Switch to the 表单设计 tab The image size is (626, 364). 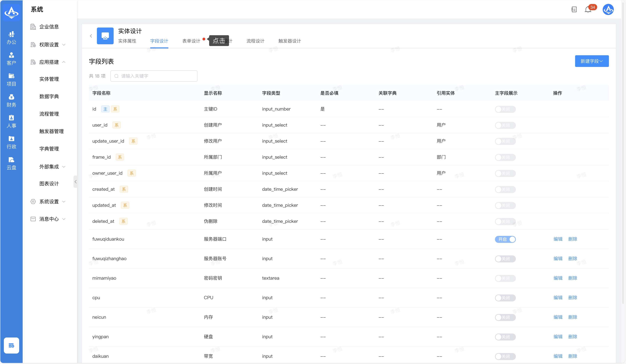point(191,41)
